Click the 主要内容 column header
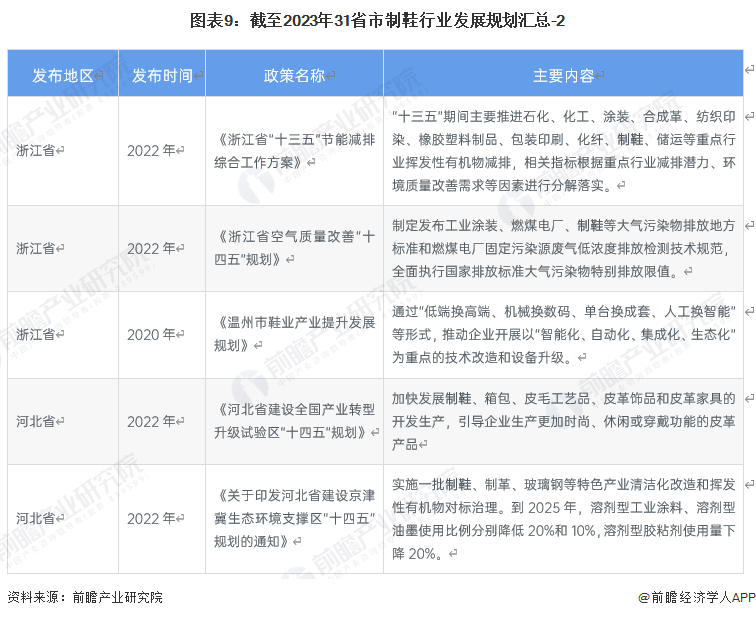The width and height of the screenshot is (756, 618). click(563, 75)
